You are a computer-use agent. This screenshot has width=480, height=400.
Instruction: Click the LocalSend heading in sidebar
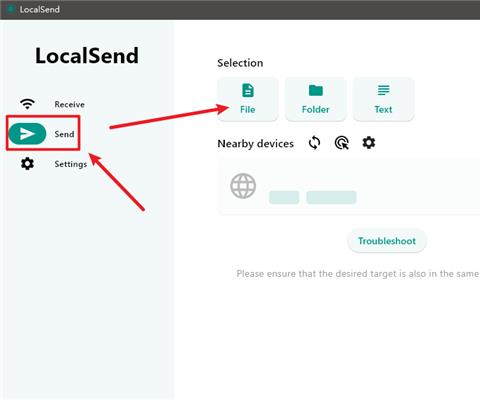[87, 56]
